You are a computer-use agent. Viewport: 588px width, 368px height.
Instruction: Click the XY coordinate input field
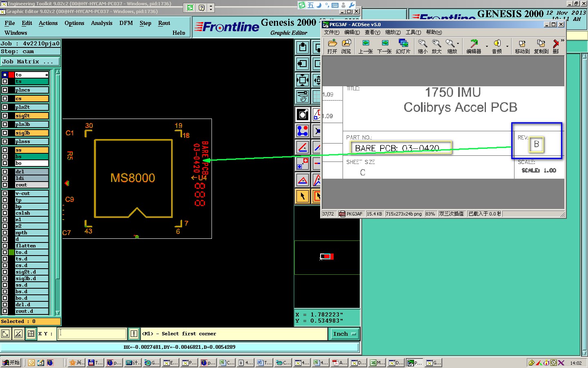coord(92,334)
